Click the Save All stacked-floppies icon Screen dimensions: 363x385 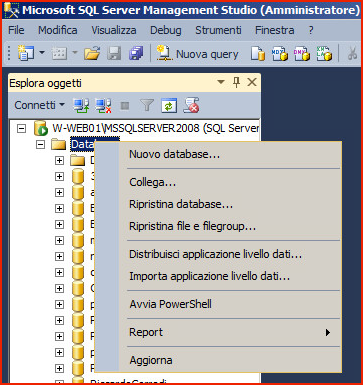(136, 53)
